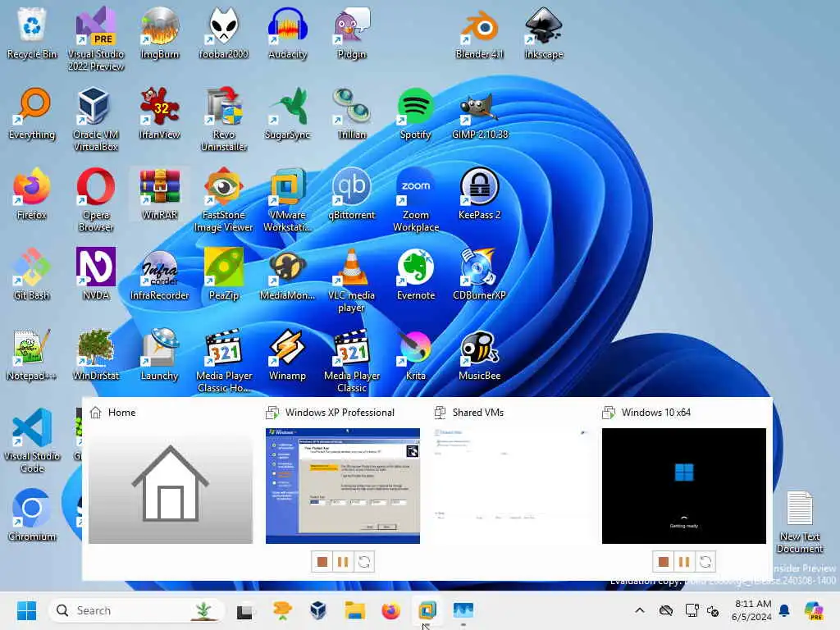This screenshot has height=630, width=840.
Task: Pause the Windows 10 x64 VM
Action: pos(684,561)
